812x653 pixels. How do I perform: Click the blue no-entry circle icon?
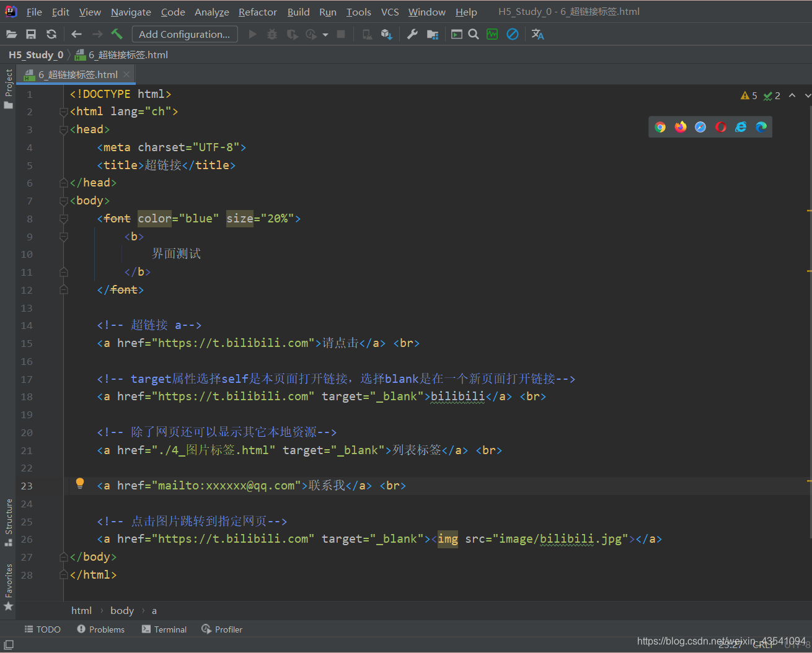[x=513, y=34]
